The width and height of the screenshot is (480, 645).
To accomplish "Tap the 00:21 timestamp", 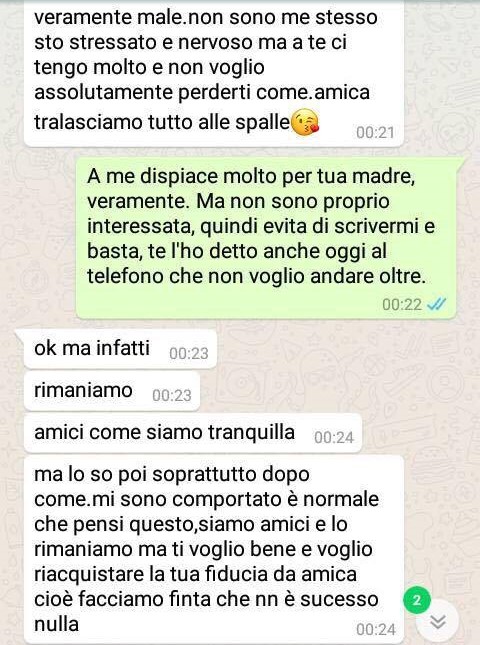I will click(x=375, y=132).
